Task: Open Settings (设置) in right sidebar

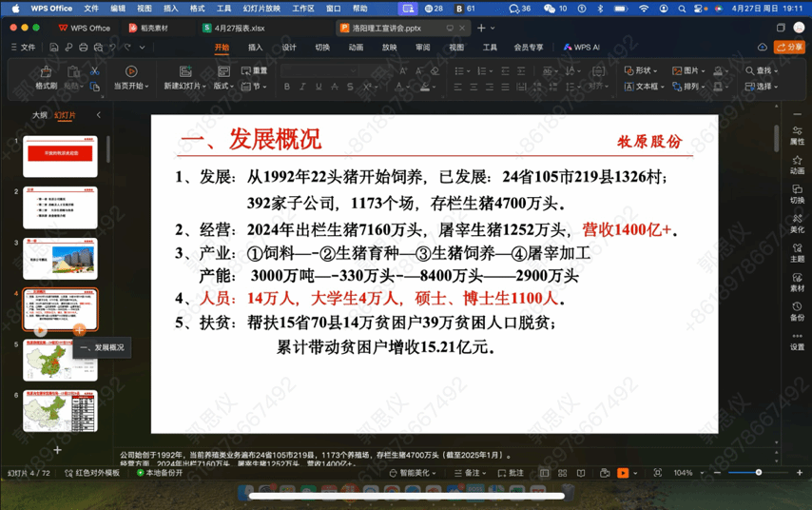Action: coord(797,342)
